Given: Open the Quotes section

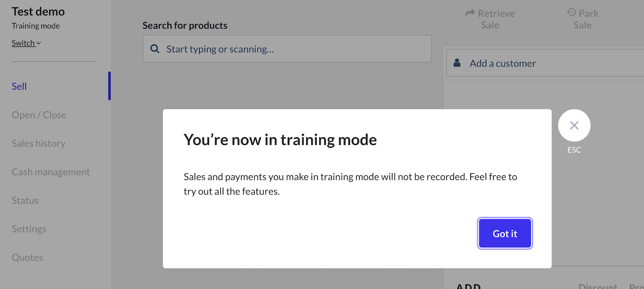Looking at the screenshot, I should pos(27,257).
